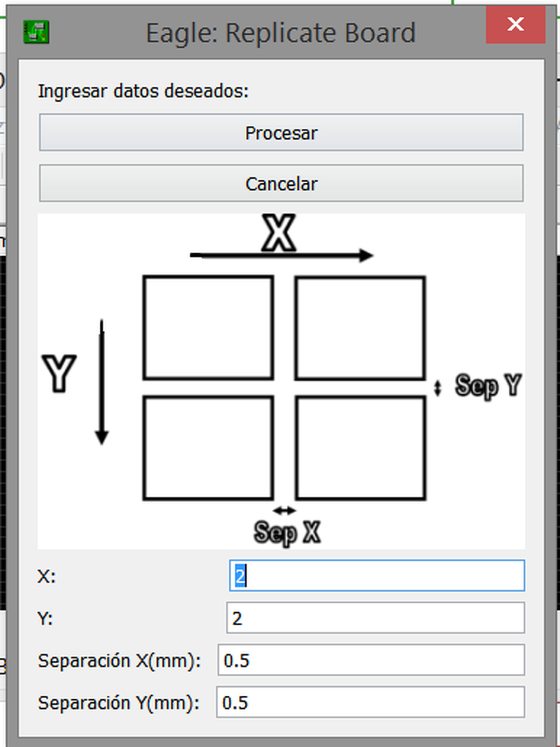Click the "Ingresar datos deseados:" label

144,91
